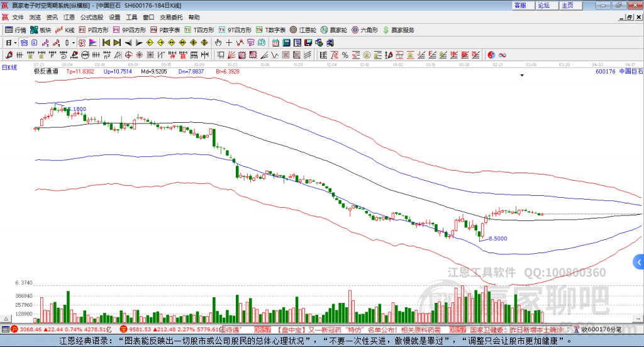Select the hand pan tool
Screen dimensions: 644x347
coord(218,43)
